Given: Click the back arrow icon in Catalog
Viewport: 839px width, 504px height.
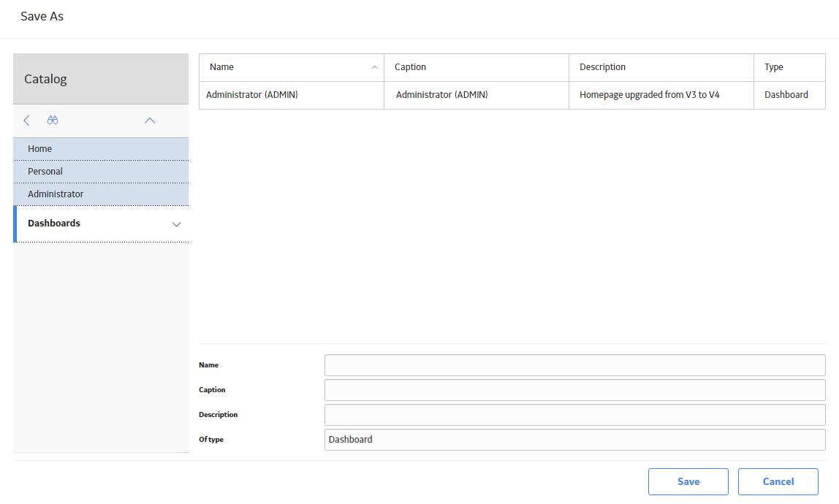Looking at the screenshot, I should pyautogui.click(x=27, y=121).
